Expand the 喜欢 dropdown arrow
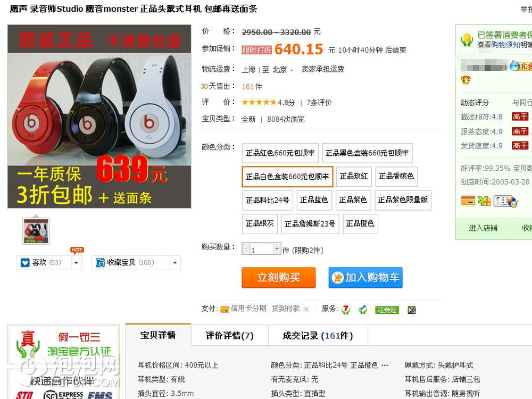This screenshot has width=532, height=399. [76, 263]
